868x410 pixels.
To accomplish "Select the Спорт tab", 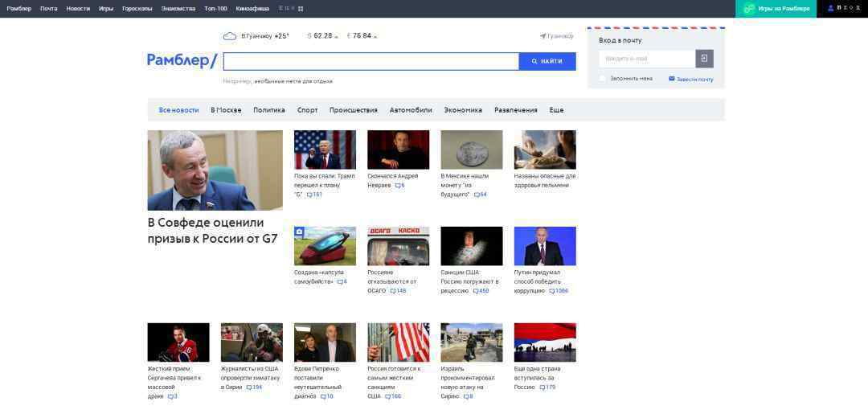I will click(307, 110).
